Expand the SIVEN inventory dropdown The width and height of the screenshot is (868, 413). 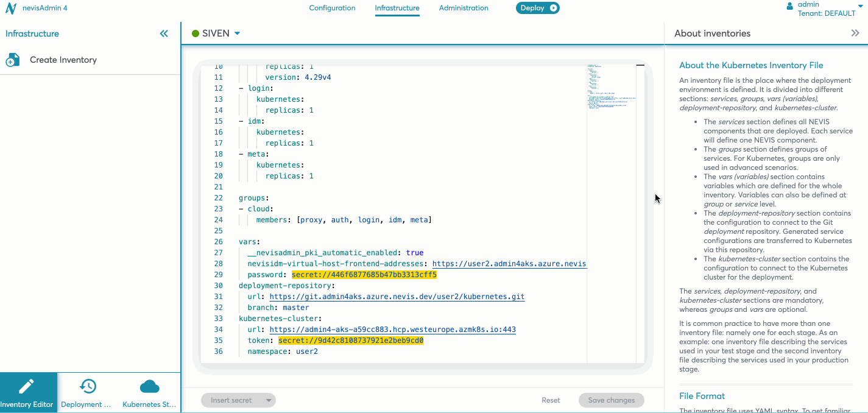[237, 34]
